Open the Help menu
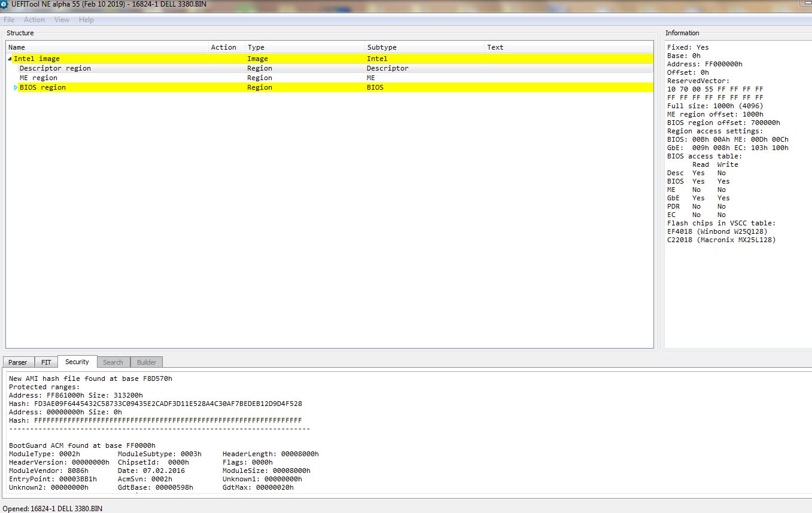The image size is (812, 513). [86, 20]
